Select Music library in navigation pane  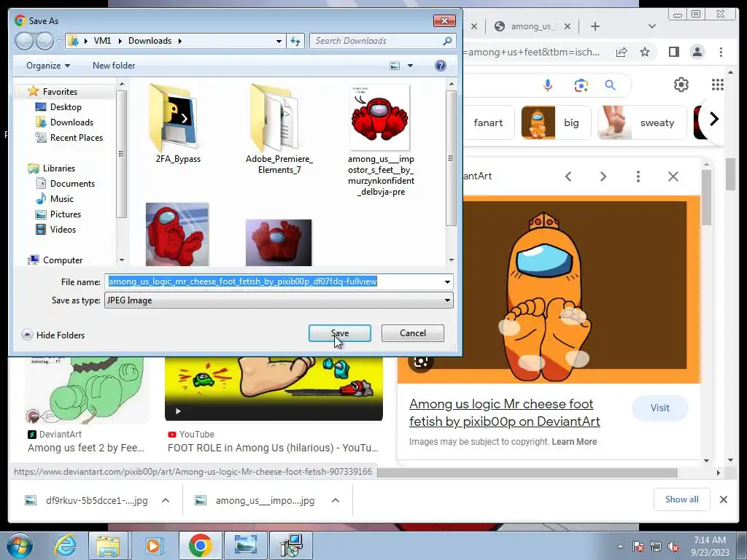point(61,198)
